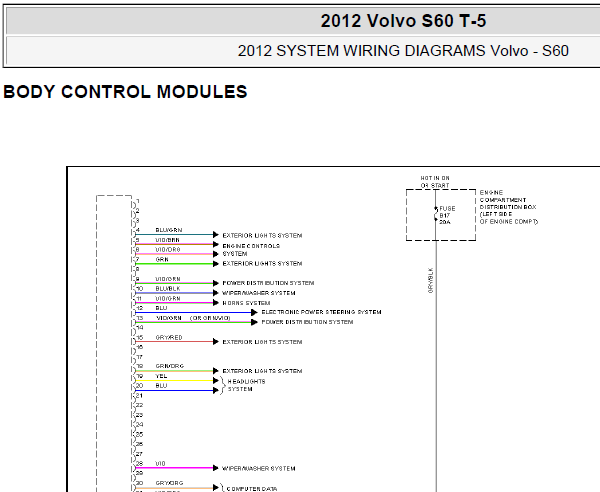Click the 'BLU/GRN' wire label at pin 4
Image resolution: width=600 pixels, height=492 pixels.
[x=169, y=230]
